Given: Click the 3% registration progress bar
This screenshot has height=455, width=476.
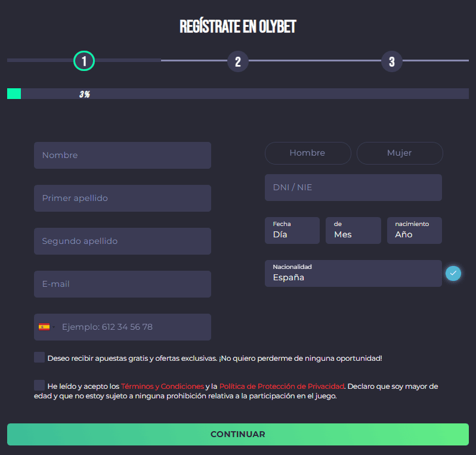Looking at the screenshot, I should (x=238, y=94).
